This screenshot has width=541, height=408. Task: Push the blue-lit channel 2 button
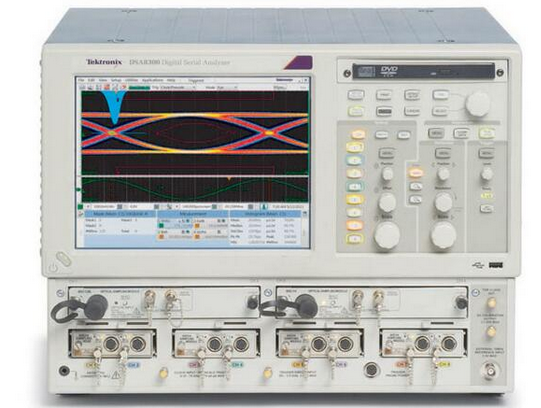click(355, 160)
